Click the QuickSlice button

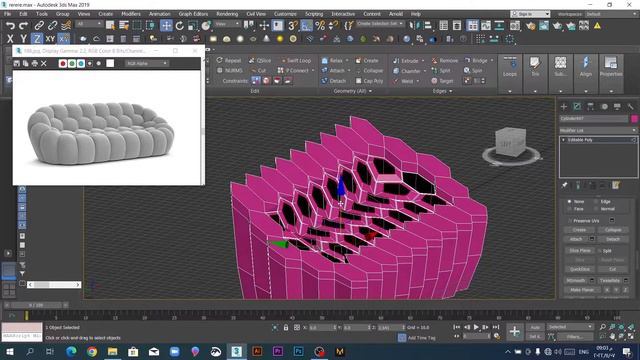580,269
